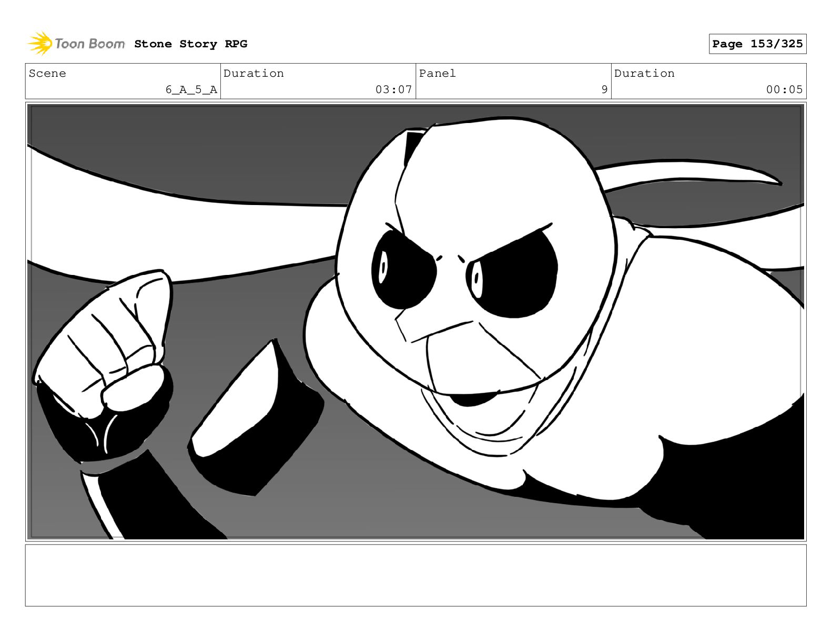This screenshot has width=832, height=644.
Task: Click the storyboard panel drawing
Action: [415, 322]
